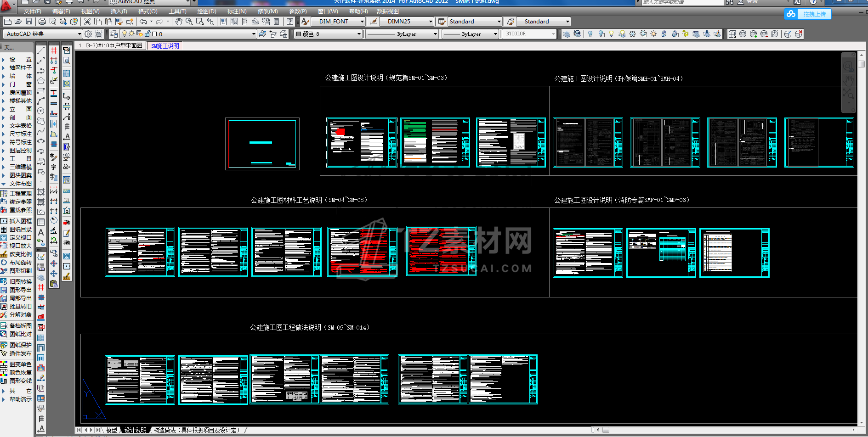This screenshot has width=868, height=437.
Task: Click the keyword search input field
Action: click(682, 2)
